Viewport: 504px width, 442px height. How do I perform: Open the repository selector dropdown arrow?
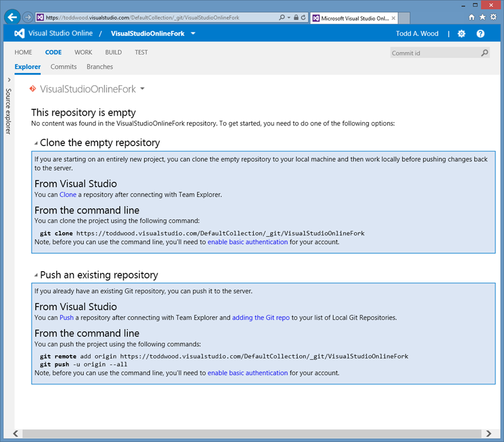coord(142,89)
